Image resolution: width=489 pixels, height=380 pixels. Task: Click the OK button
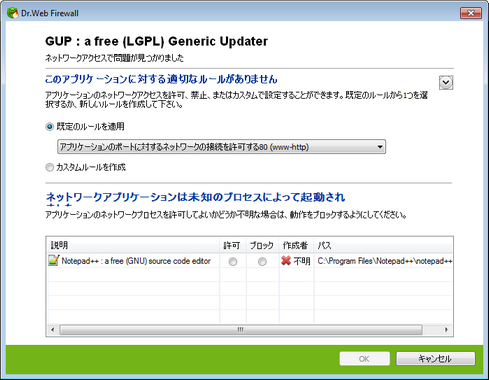click(x=365, y=359)
